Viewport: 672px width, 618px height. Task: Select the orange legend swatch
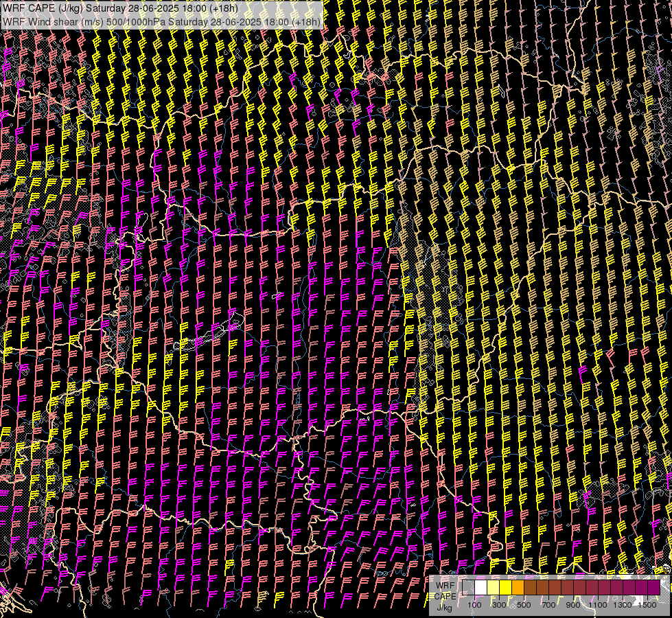pos(518,587)
